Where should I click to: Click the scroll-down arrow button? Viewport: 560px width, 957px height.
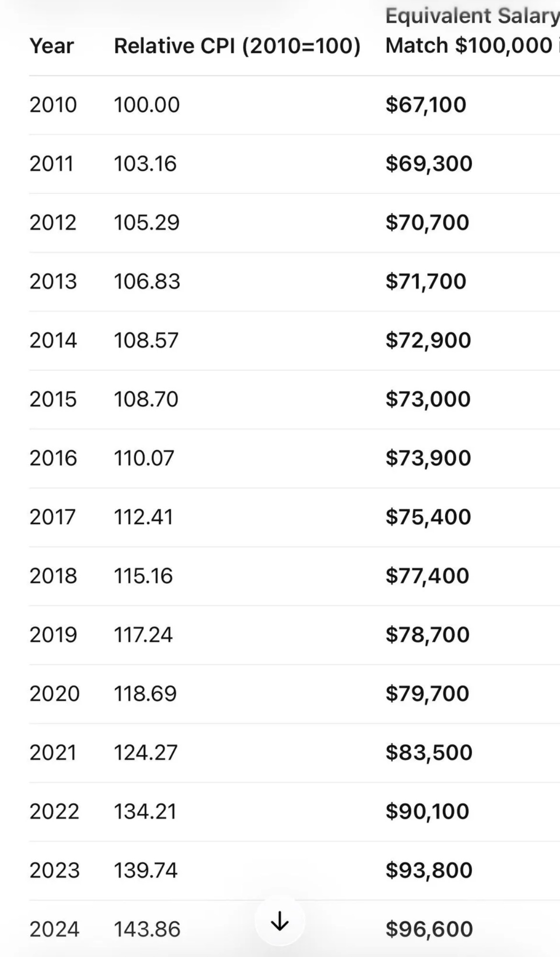pyautogui.click(x=280, y=921)
